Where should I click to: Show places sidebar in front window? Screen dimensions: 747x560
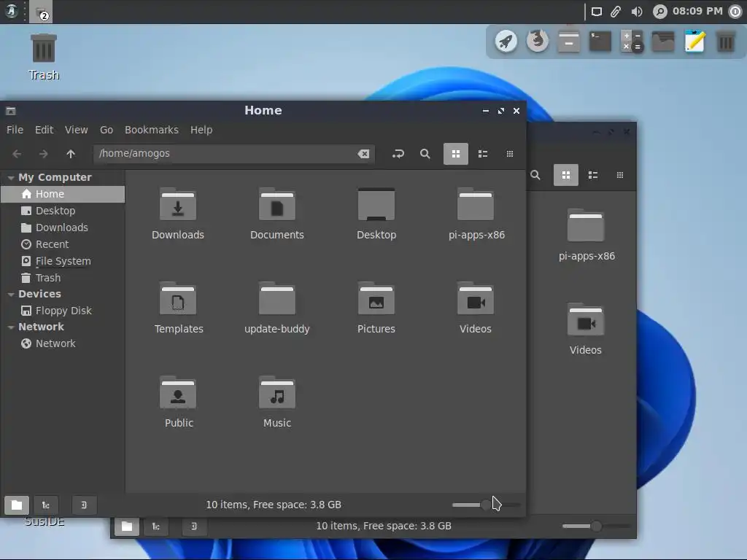pyautogui.click(x=17, y=505)
